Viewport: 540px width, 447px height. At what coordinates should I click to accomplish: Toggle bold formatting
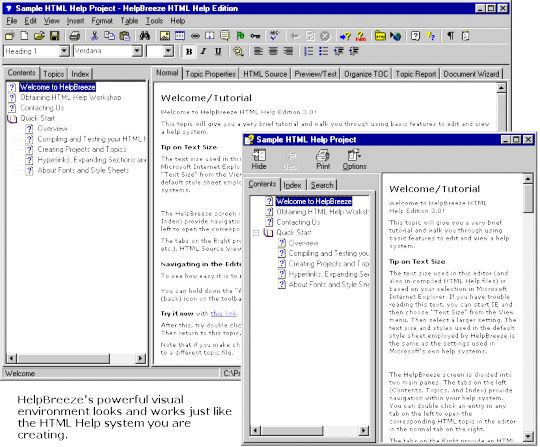(x=189, y=51)
